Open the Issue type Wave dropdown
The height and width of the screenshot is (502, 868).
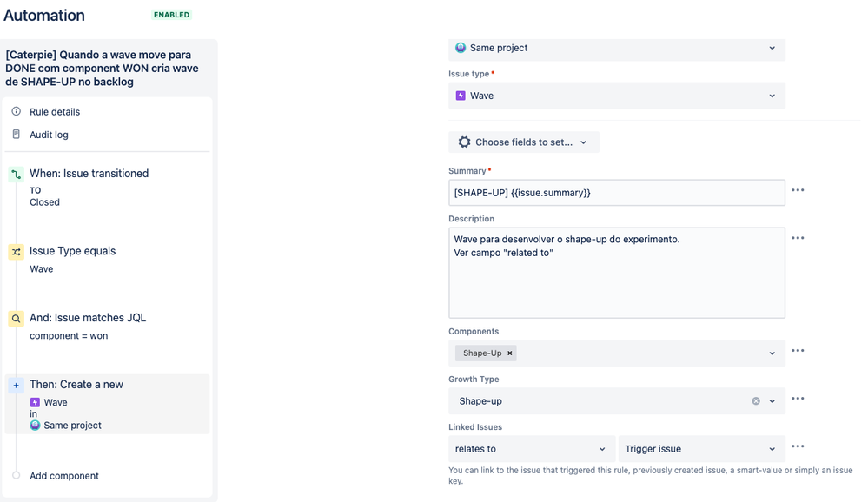(617, 96)
